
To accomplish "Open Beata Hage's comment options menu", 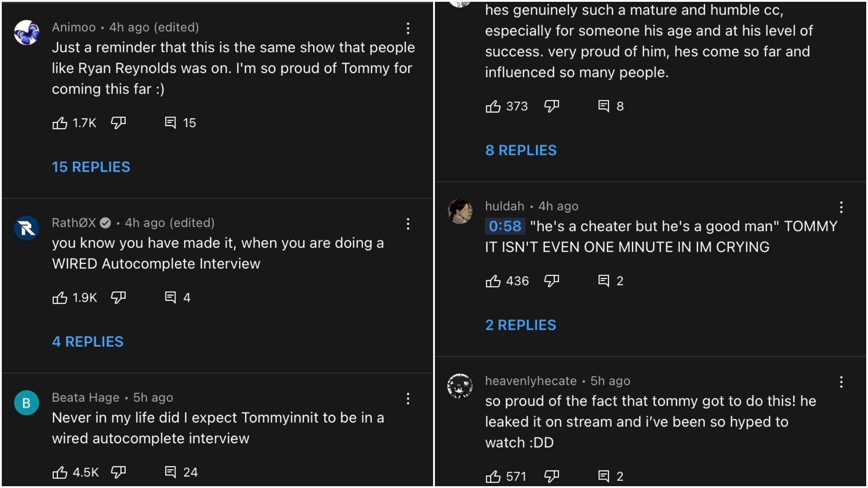I will tap(408, 399).
